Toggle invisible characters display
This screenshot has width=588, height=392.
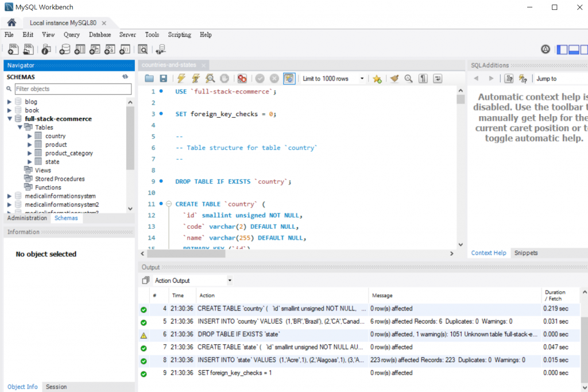pos(423,79)
